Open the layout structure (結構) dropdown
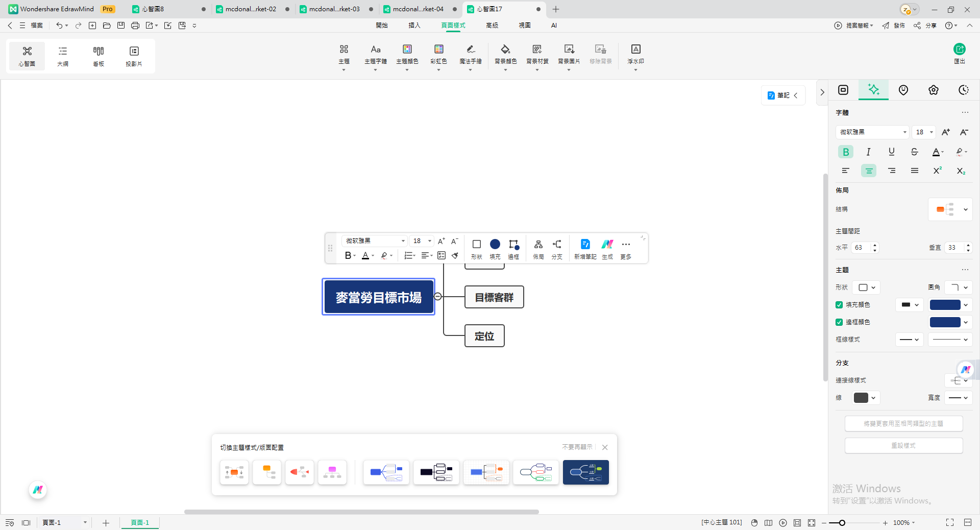The image size is (980, 530). tap(949, 209)
